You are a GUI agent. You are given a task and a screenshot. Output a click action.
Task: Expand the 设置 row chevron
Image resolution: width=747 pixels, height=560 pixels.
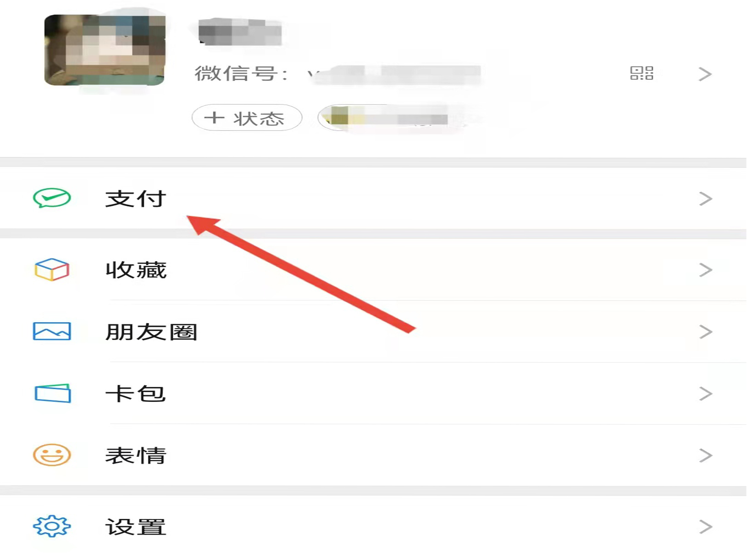(x=705, y=527)
